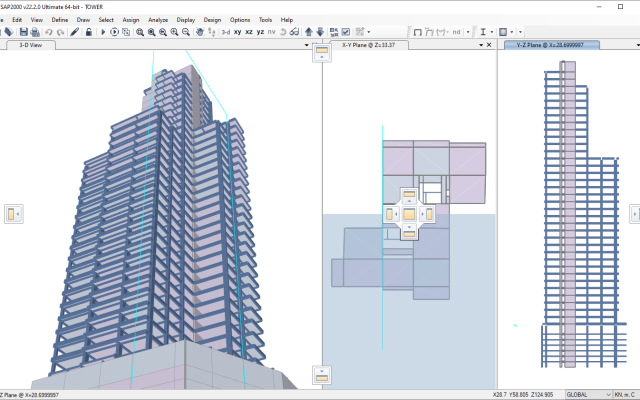Open the GLOBAL coordinate system dropdown

(x=587, y=394)
